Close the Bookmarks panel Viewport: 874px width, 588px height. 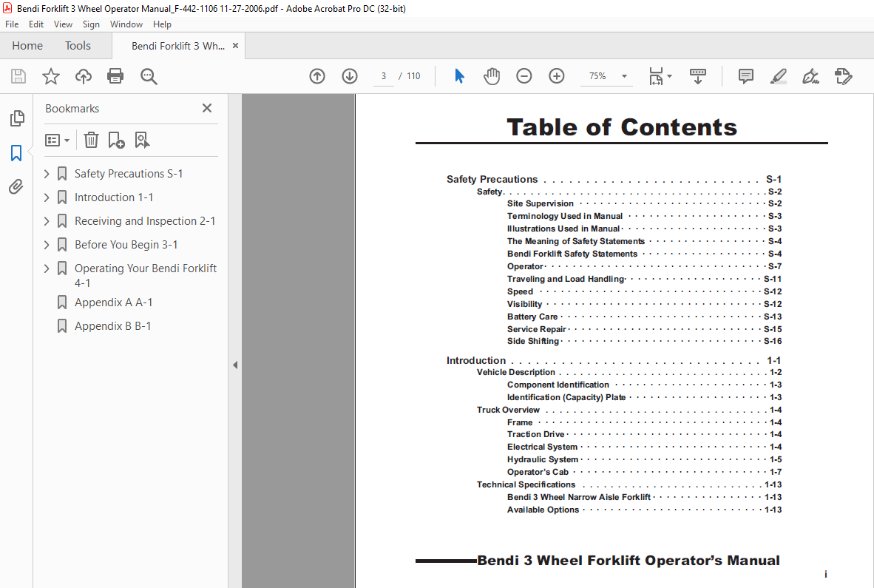(x=207, y=108)
